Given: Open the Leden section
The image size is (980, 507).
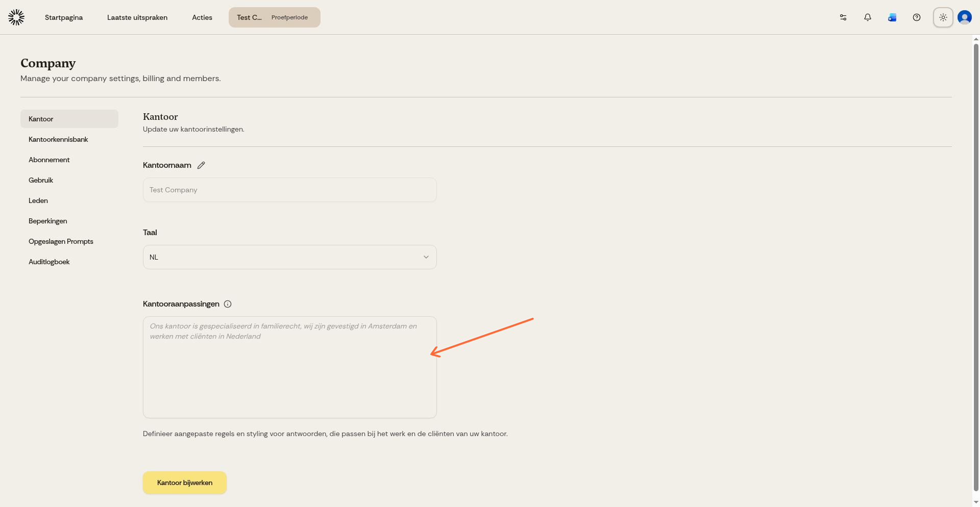Looking at the screenshot, I should point(69,200).
